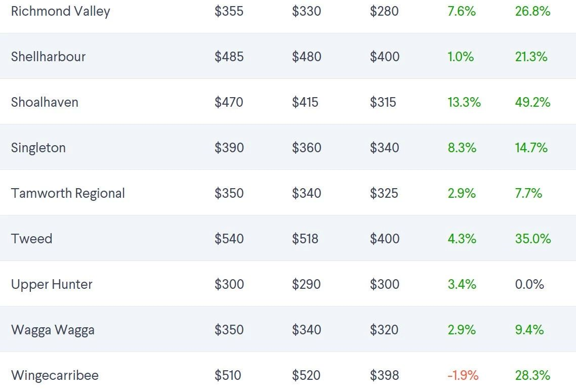Click Tamworth Regional's 7.7% value
Image resolution: width=576 pixels, height=392 pixels.
click(x=528, y=193)
